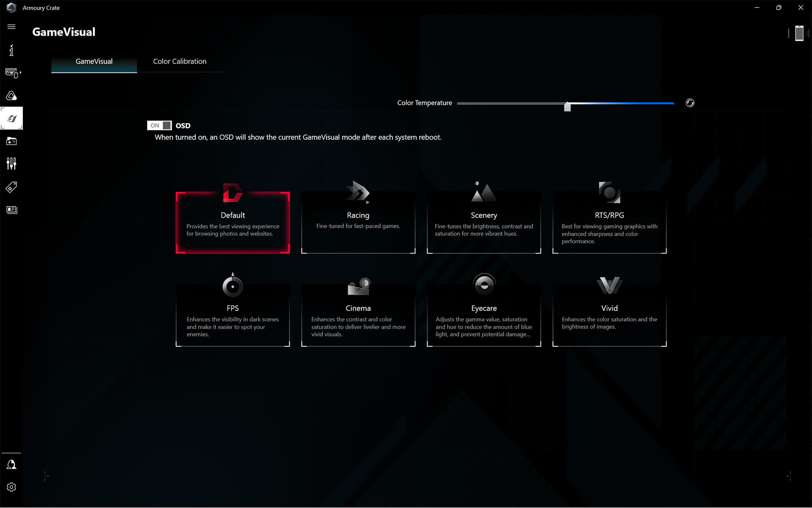Select the FPS GameVisual mode icon
This screenshot has width=812, height=508.
point(232,286)
